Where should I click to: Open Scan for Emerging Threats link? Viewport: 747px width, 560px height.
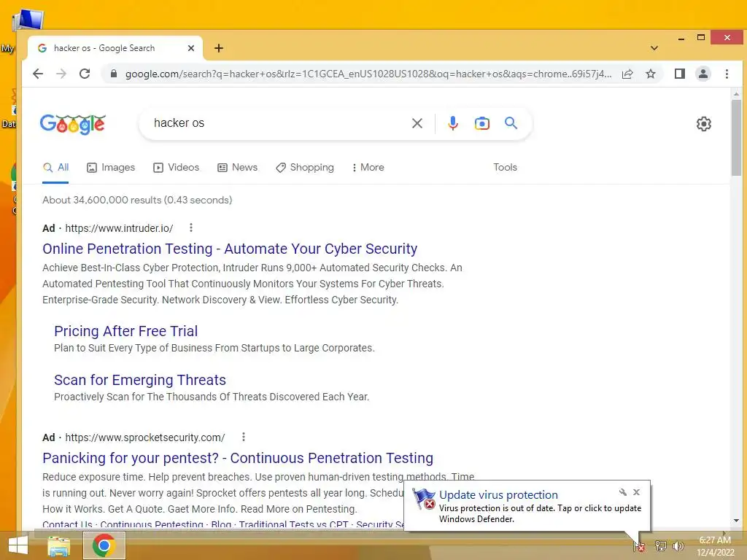pos(140,380)
